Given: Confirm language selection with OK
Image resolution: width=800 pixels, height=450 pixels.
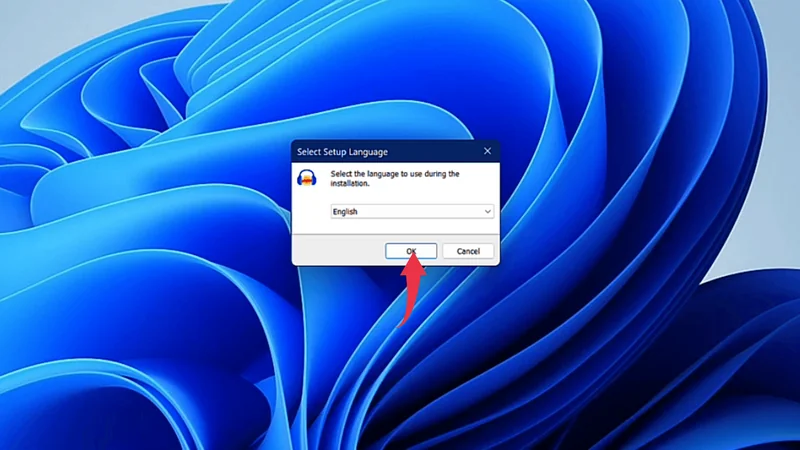Looking at the screenshot, I should (411, 251).
